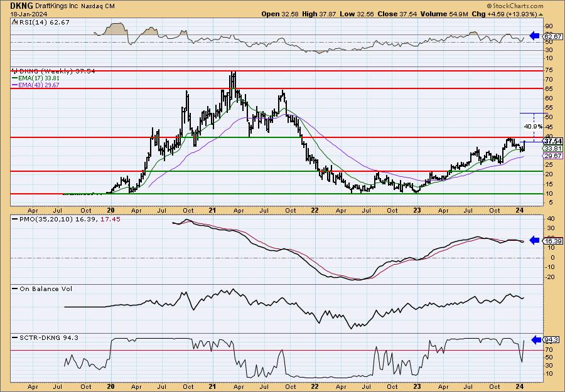565x392 pixels.
Task: Click the Volume 54.9M value
Action: coord(444,14)
